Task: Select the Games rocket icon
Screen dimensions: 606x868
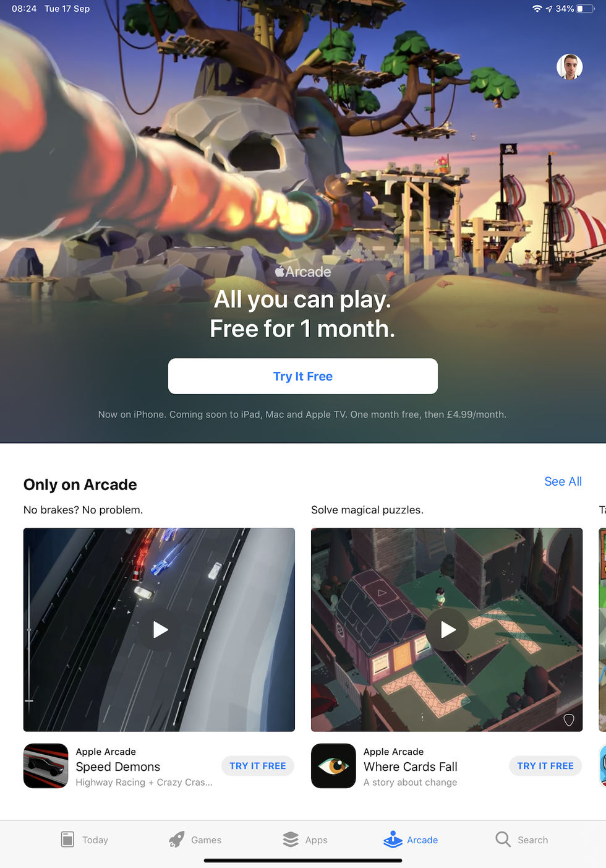Action: [177, 840]
